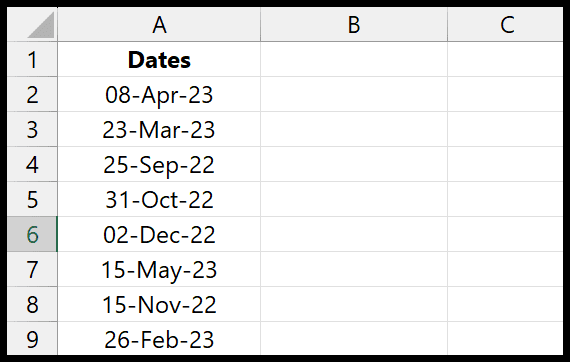Select row 1 header

32,59
